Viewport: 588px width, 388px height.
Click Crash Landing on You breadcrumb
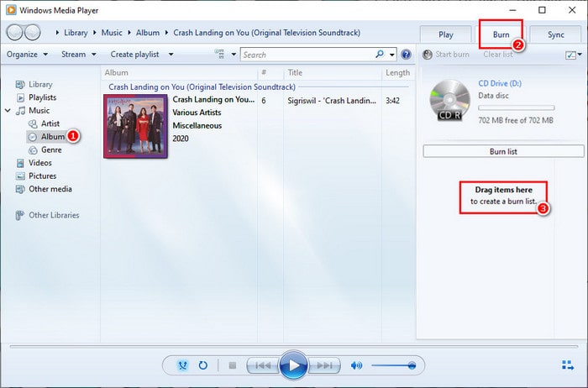[x=266, y=33]
